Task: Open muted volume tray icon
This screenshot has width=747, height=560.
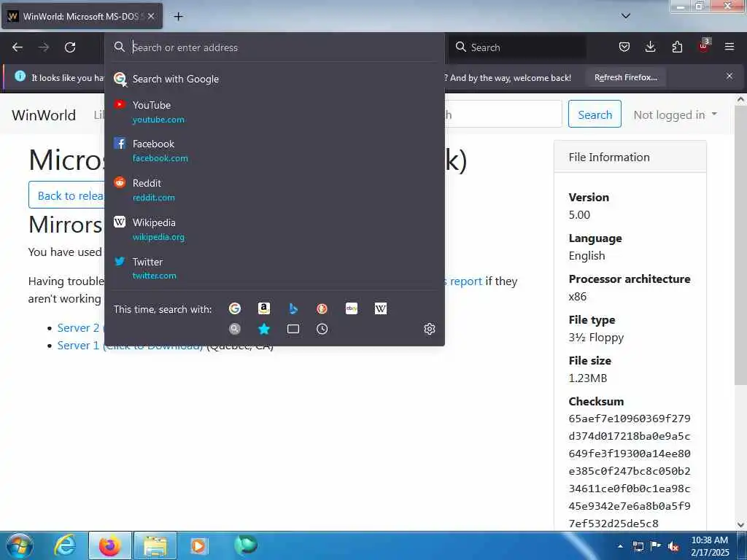Action: pos(673,546)
